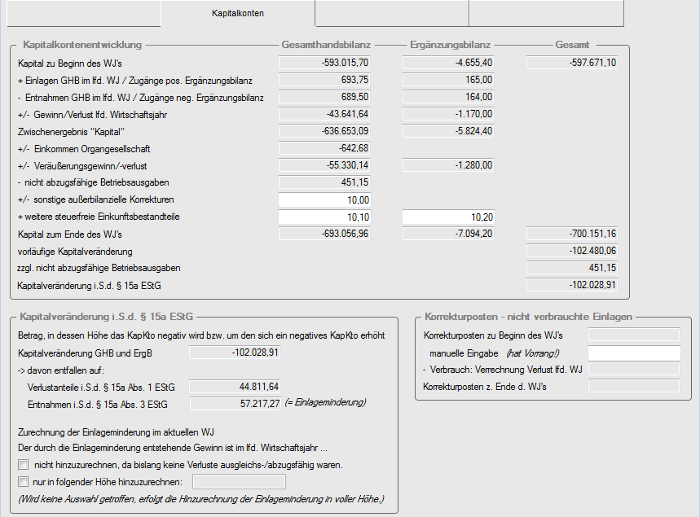Click Kapitalveränderung GHB und ErgB field -102.028,91

click(234, 352)
